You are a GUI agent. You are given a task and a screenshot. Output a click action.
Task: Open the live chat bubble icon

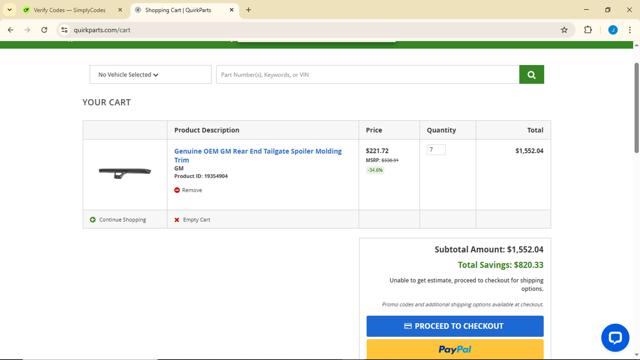(x=615, y=338)
